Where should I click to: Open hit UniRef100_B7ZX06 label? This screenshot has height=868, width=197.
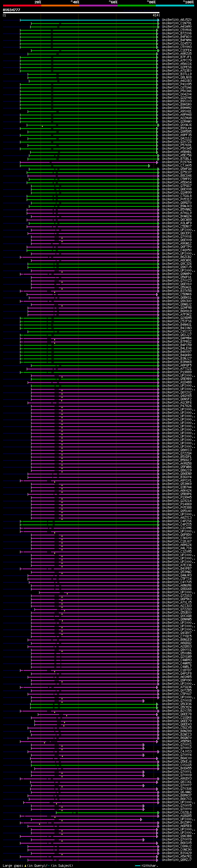(x=177, y=33)
